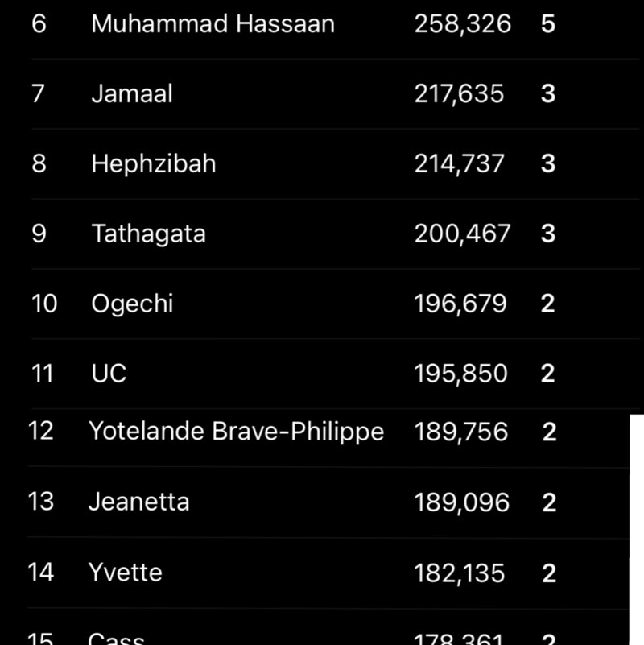Click the UC player name
The image size is (644, 645).
click(x=109, y=374)
